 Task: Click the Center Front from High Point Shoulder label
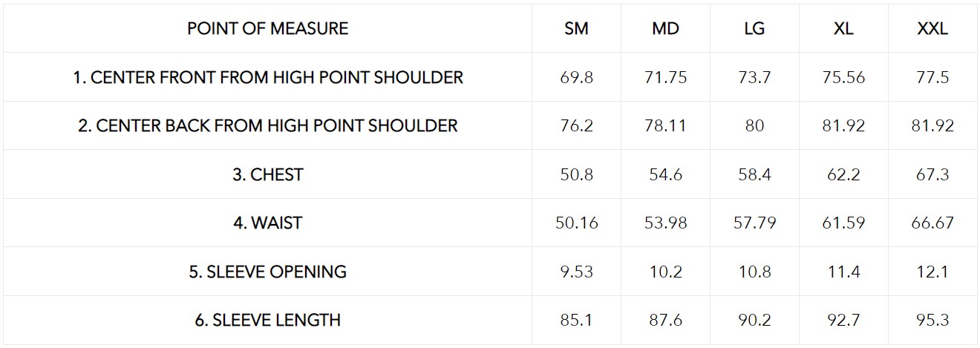(x=267, y=77)
